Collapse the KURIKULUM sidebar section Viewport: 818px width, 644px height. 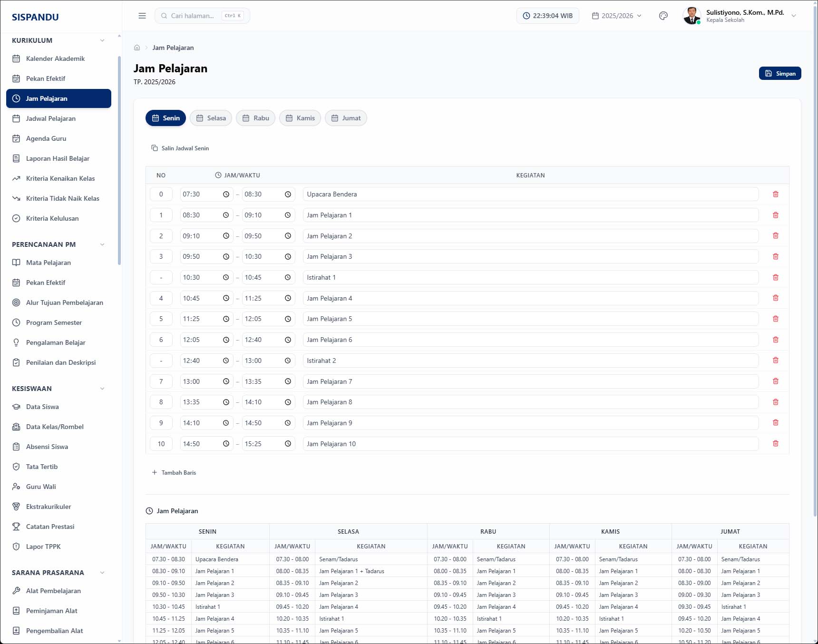click(x=102, y=40)
